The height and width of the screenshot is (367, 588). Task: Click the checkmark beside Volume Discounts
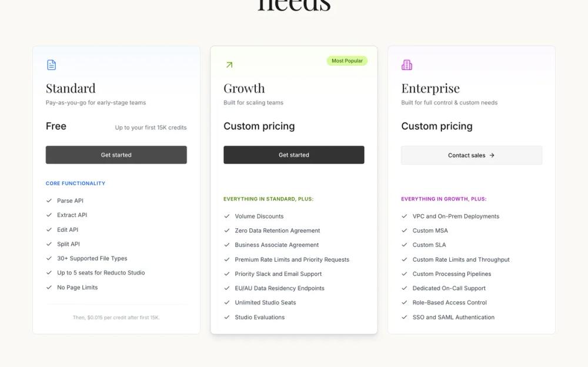[226, 216]
